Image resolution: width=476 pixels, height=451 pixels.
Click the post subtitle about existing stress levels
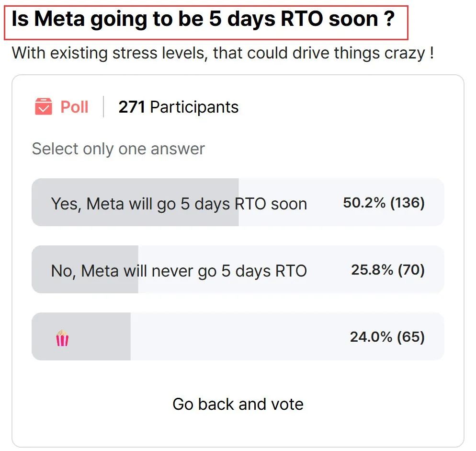pos(223,53)
